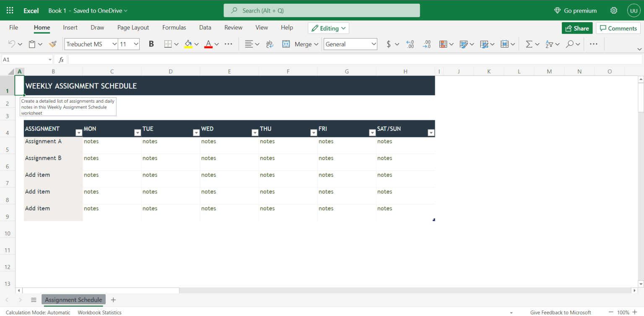
Task: Click the Currency format icon
Action: click(390, 44)
